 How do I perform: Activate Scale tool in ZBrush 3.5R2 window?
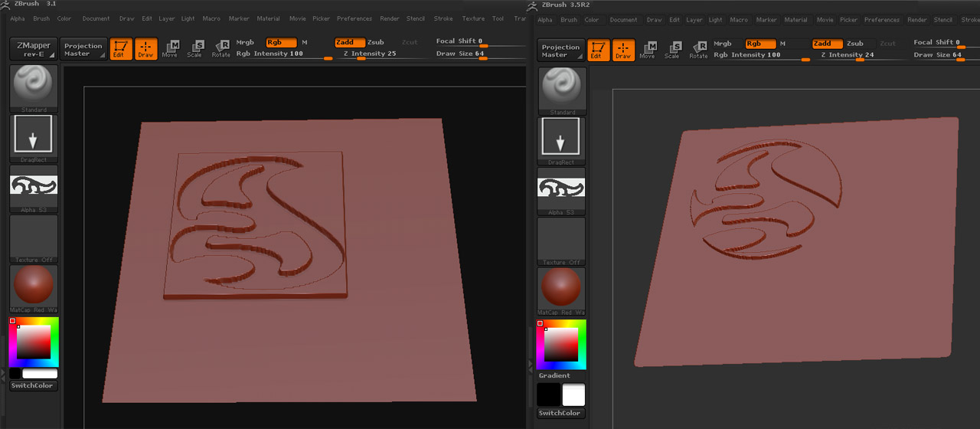(672, 51)
